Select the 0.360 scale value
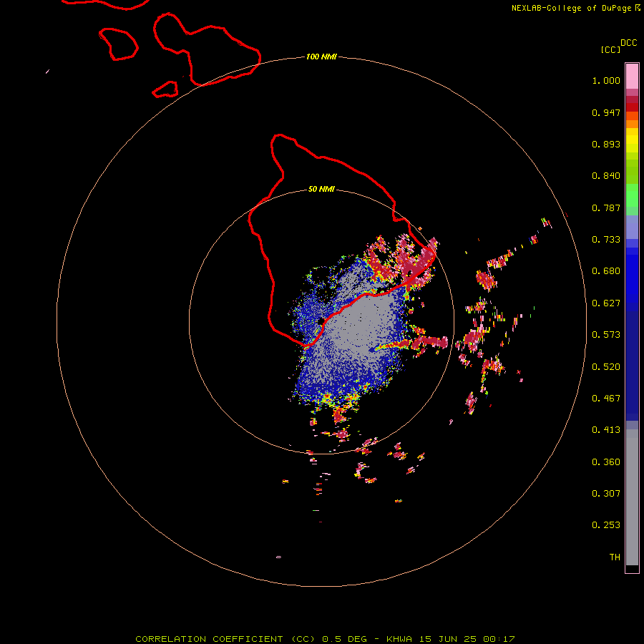Screen dimensions: 644x644 606,462
